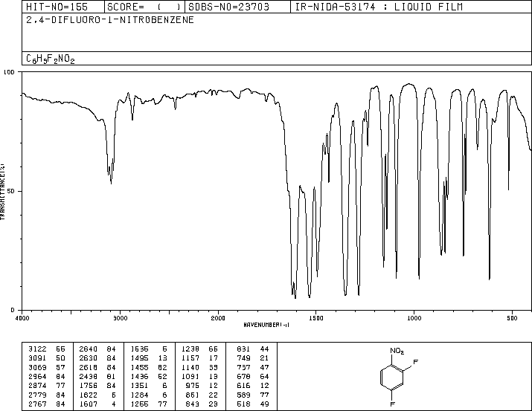The height and width of the screenshot is (411, 532).
Task: Click the 1622 peak table entry
Action: click(x=97, y=395)
